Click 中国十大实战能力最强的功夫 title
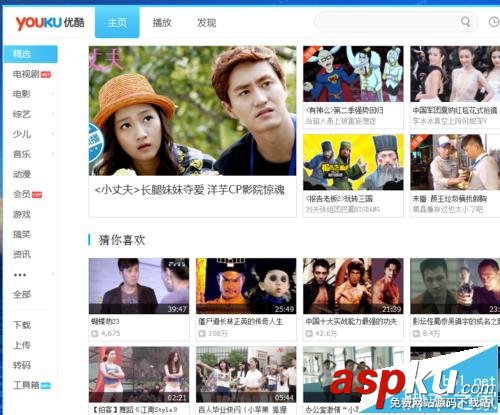The width and height of the screenshot is (500, 415). (x=351, y=322)
